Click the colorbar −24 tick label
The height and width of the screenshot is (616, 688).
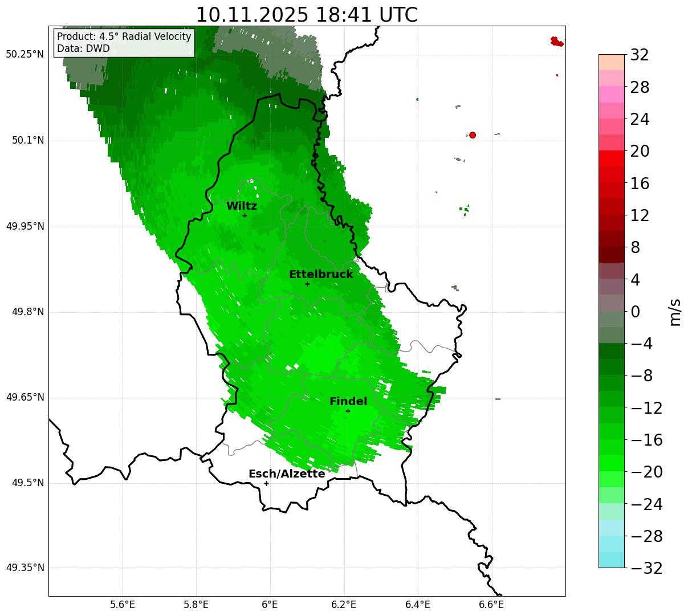click(x=646, y=504)
